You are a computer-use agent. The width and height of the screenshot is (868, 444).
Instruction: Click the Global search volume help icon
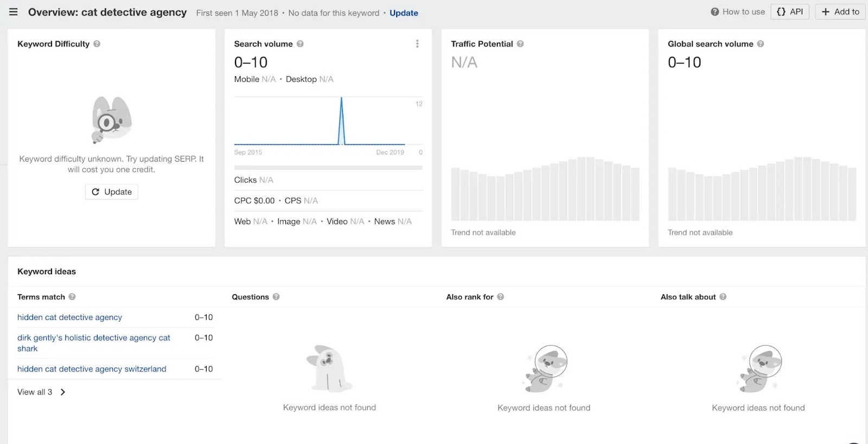tap(761, 44)
